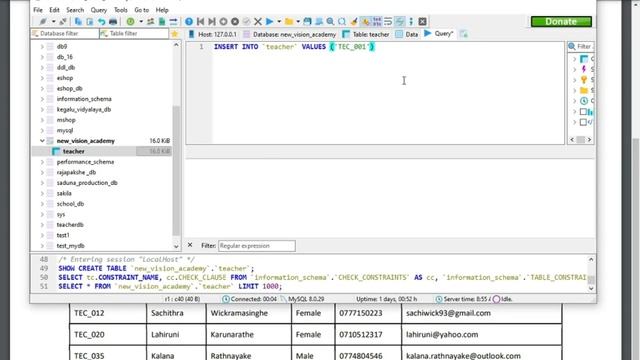Run the query with blue play icon
Viewport: 640px width, 360px height.
270,22
